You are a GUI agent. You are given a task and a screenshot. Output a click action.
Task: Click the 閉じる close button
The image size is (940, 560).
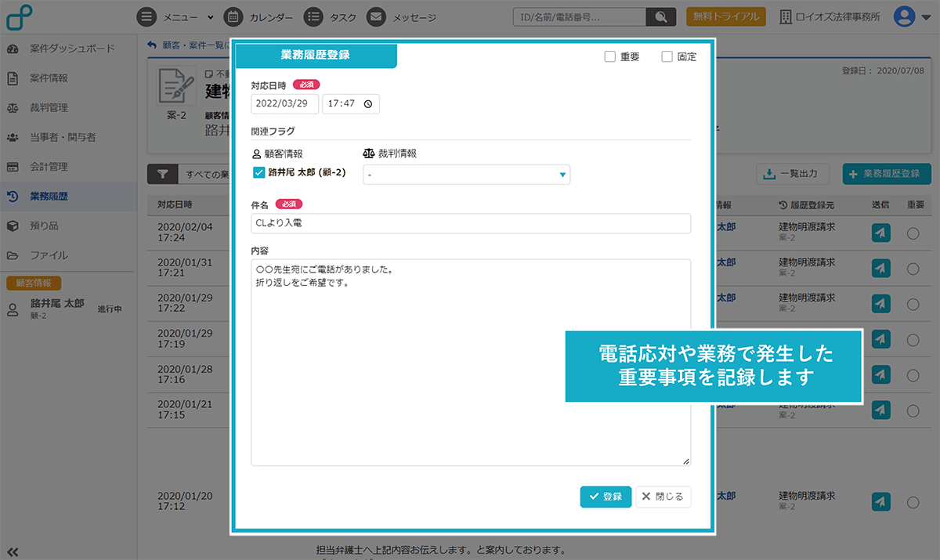pos(663,497)
